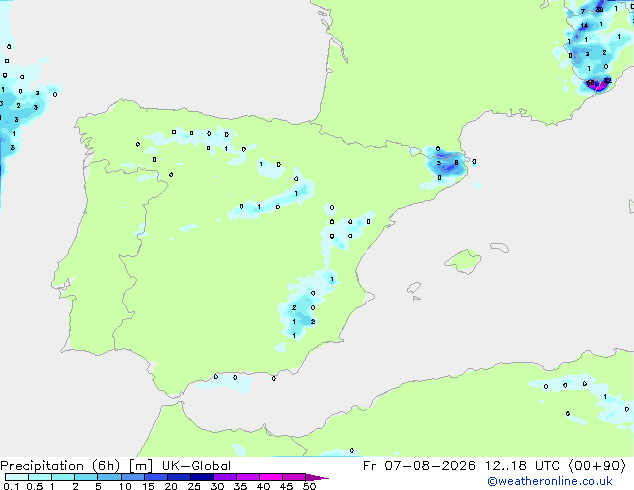Click the '50' legend scale value
634x490 pixels.
click(309, 486)
